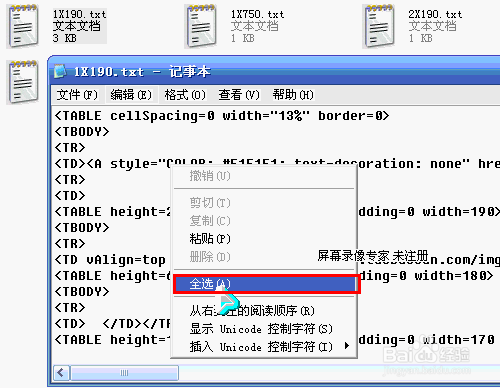Select the 1X750.txt file icon
This screenshot has height=388, width=500.
coord(201,26)
